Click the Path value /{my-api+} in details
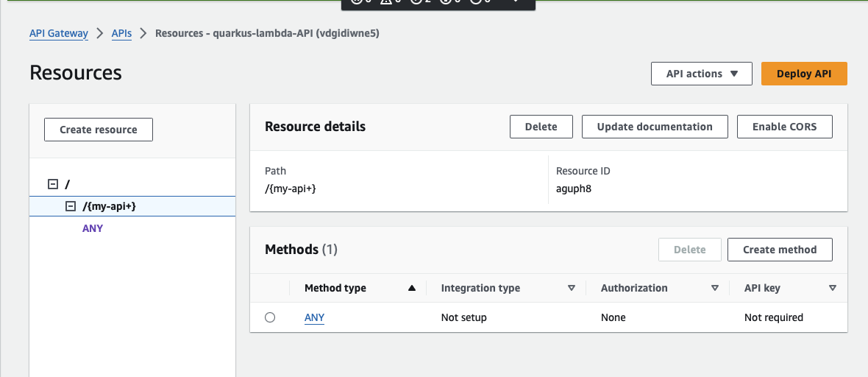This screenshot has width=868, height=377. 291,188
